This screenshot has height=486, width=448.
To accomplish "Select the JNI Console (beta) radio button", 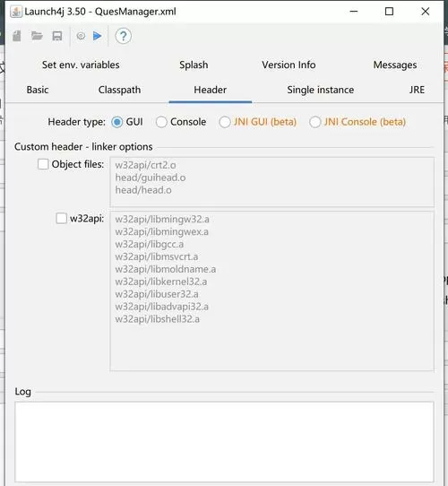I will pos(314,122).
